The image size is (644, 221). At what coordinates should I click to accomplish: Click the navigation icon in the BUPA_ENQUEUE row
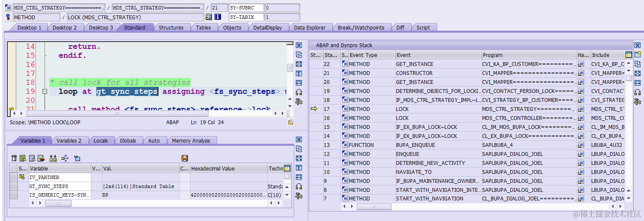click(x=581, y=145)
